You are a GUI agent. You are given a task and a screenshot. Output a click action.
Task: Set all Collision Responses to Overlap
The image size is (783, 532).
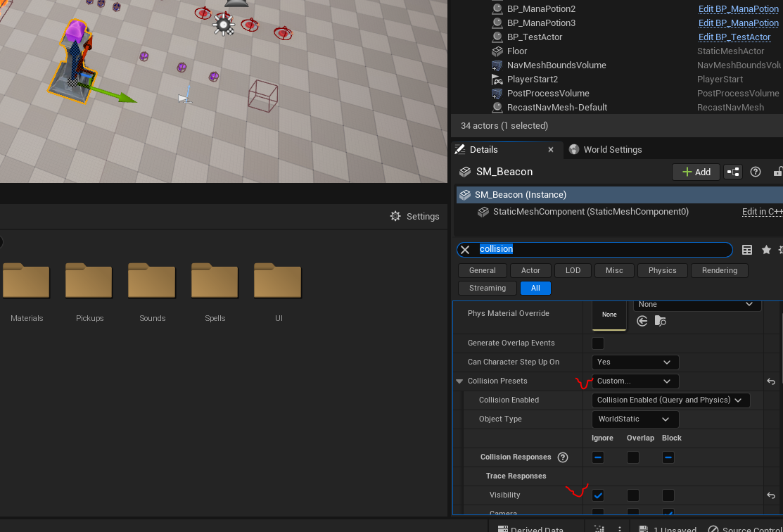(632, 457)
